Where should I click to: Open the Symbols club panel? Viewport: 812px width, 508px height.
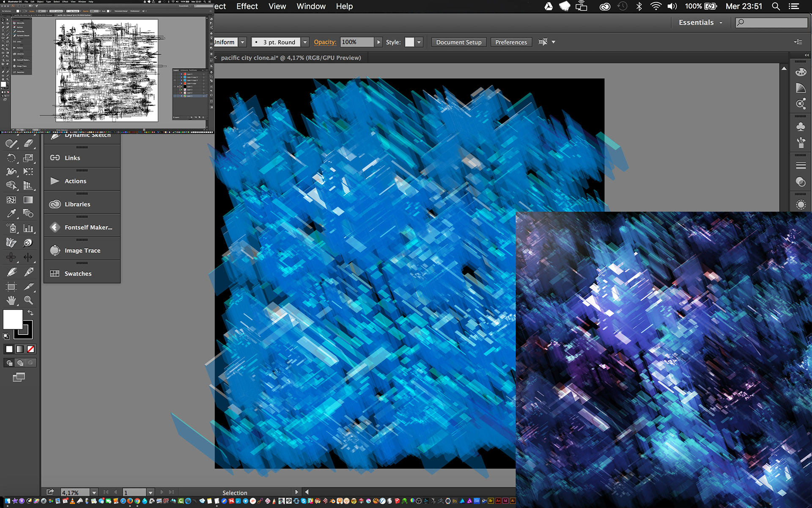[x=801, y=127]
